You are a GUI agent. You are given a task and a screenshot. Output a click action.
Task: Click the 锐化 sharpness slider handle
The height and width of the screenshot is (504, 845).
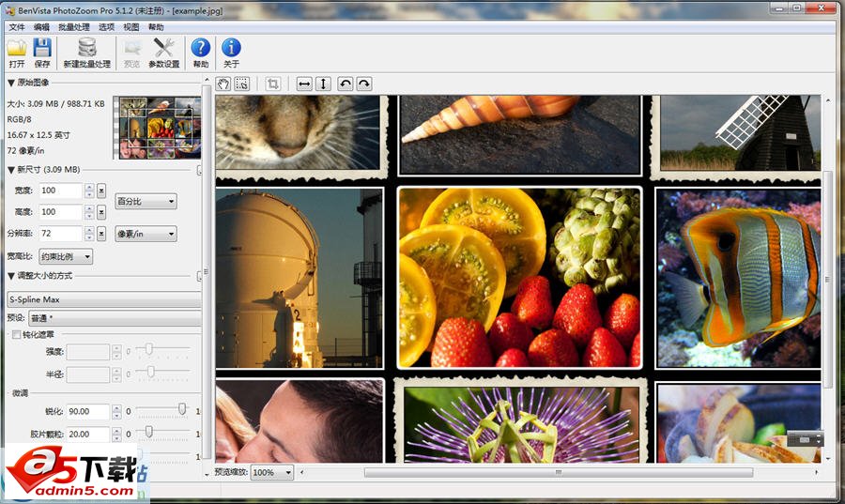pos(183,409)
